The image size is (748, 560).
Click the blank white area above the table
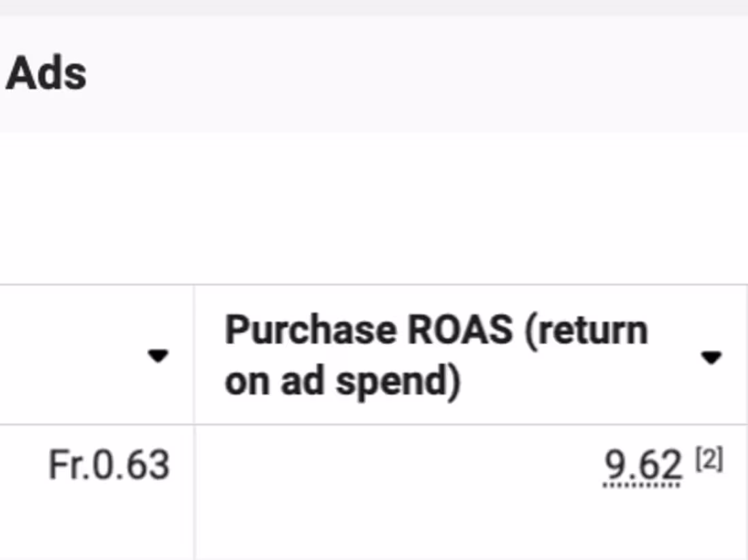point(374,207)
